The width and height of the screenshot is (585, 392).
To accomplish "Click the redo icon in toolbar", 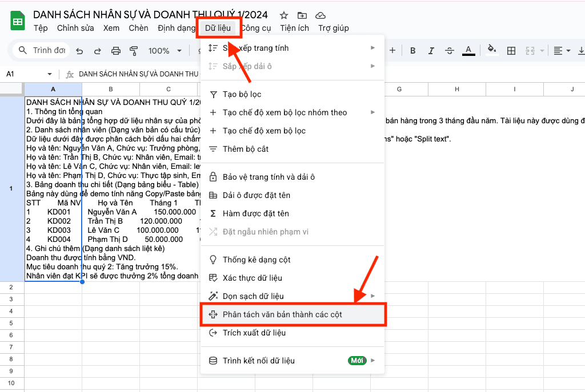I will [x=97, y=51].
